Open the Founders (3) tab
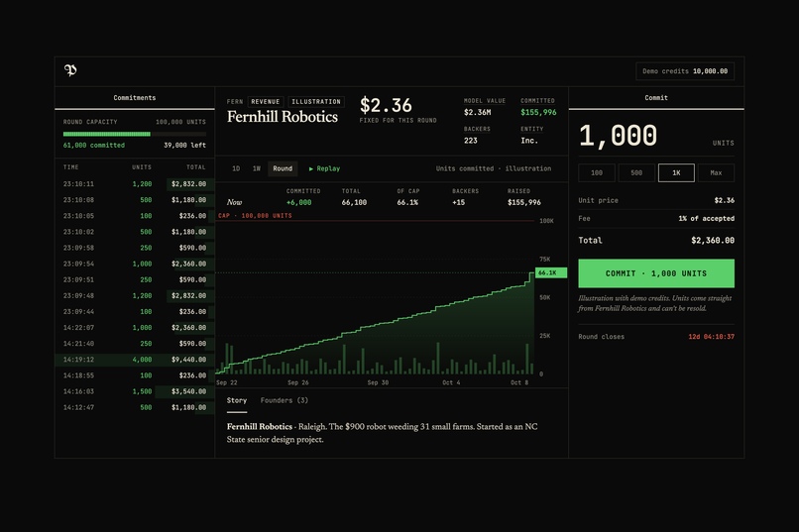 [x=284, y=400]
